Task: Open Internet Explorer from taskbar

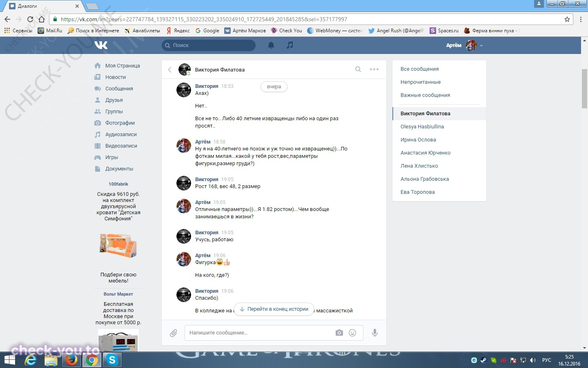Action: (31, 360)
